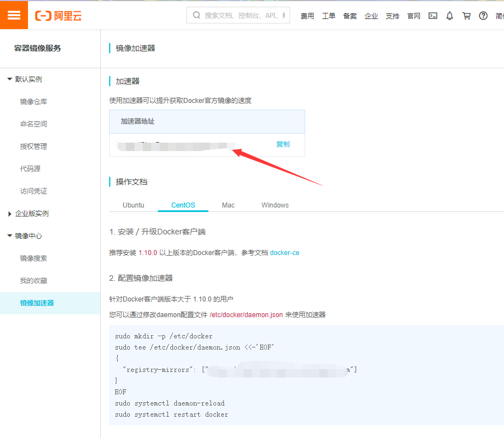Open 镜像仓库 in the sidebar
The width and height of the screenshot is (504, 438).
click(x=34, y=102)
